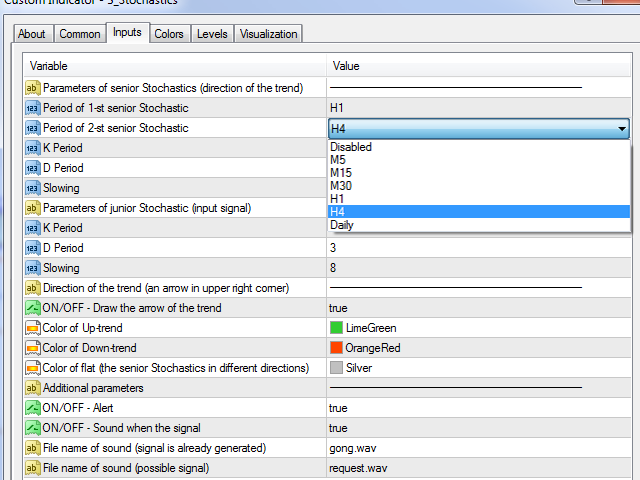Click the color icon next to 'Color of Down-trend'

click(33, 348)
